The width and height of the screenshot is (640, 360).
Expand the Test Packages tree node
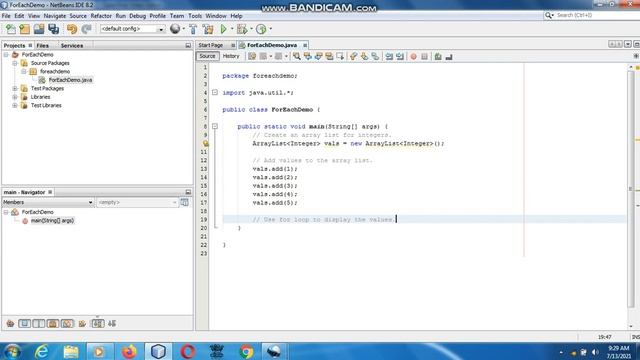tap(15, 89)
